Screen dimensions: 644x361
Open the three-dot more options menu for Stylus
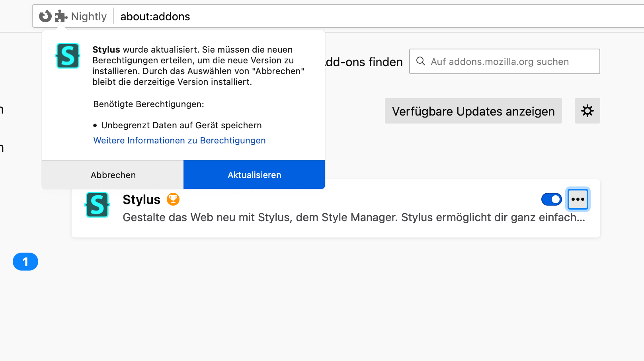click(x=578, y=199)
